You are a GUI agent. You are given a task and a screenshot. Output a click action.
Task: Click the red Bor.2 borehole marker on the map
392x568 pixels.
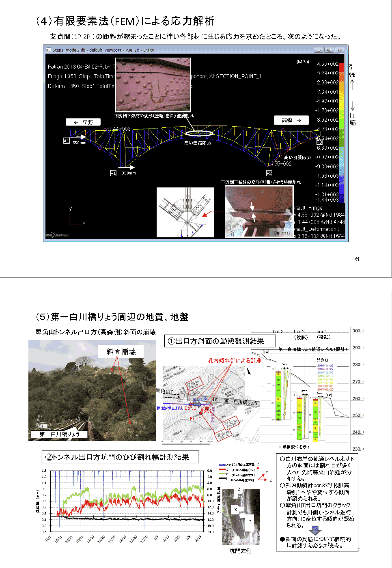pos(200,413)
